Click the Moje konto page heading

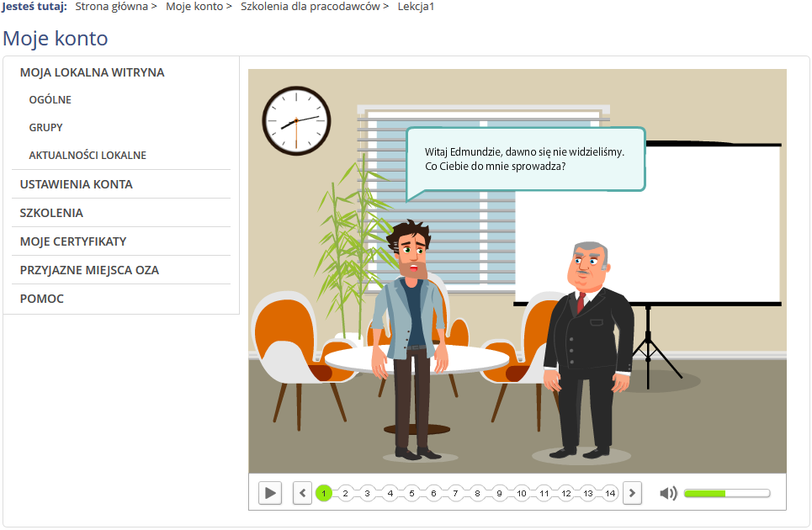point(56,39)
